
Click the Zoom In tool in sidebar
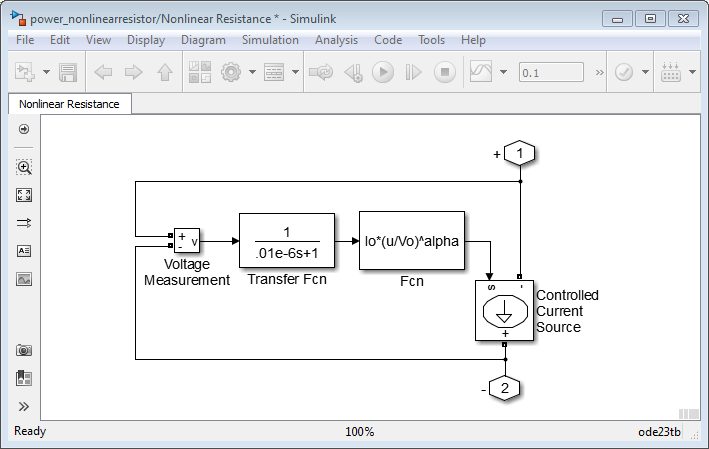click(24, 167)
